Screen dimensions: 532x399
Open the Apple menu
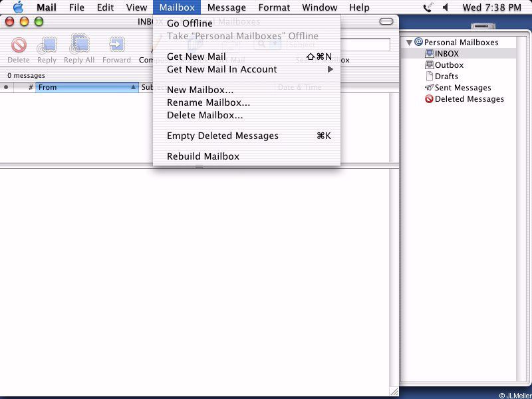point(19,7)
